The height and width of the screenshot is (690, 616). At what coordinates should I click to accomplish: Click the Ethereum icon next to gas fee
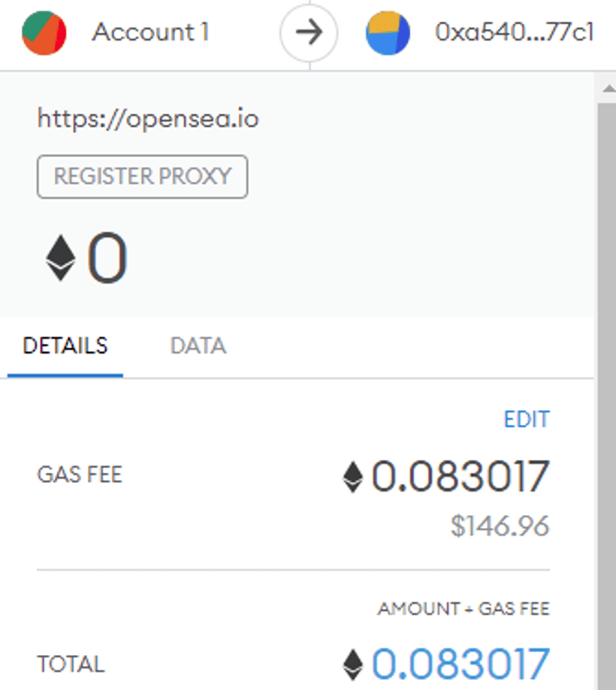353,477
